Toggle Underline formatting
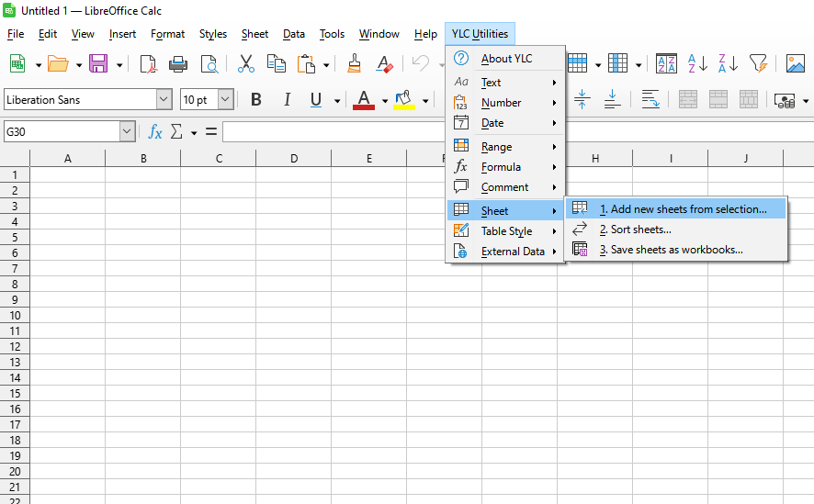Viewport: 814px width, 504px height. coord(316,100)
